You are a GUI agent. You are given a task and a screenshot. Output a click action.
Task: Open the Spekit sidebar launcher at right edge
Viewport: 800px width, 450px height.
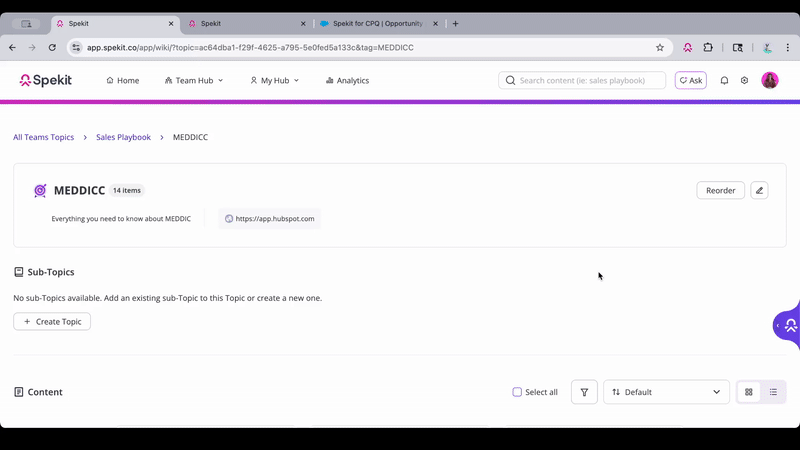pyautogui.click(x=787, y=325)
